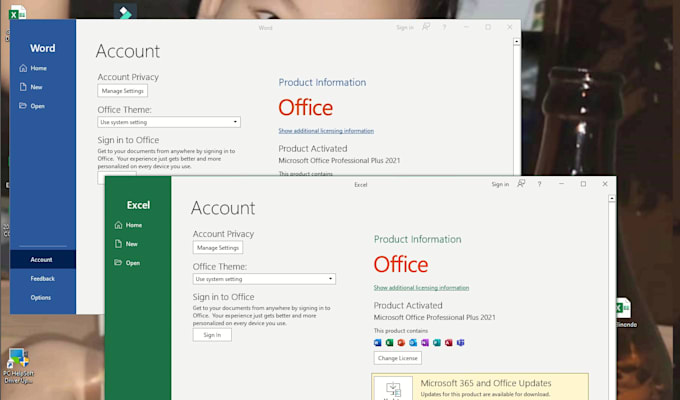Viewport: 680px width, 400px height.
Task: Click the Excel app icon under This product contains
Action: click(x=389, y=343)
